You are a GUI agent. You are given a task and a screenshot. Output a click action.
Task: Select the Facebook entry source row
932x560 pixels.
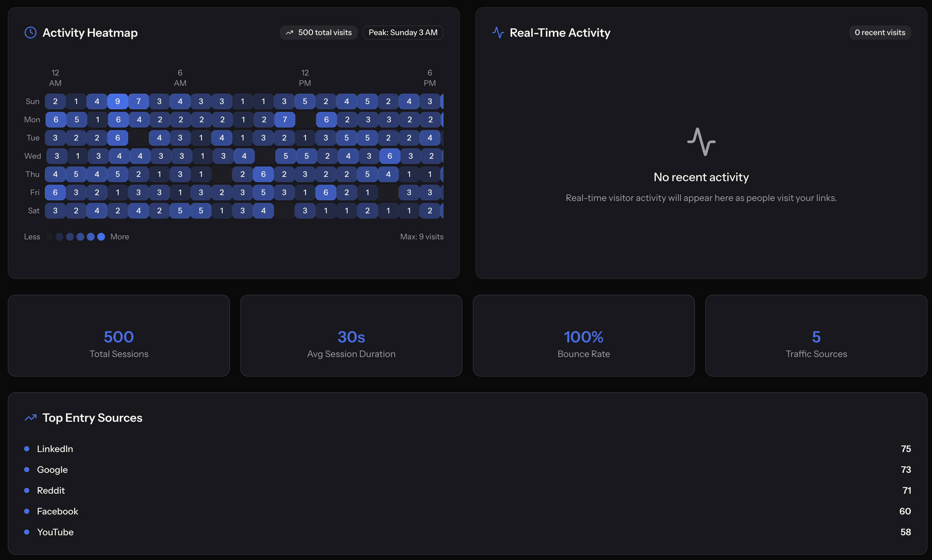[468, 511]
